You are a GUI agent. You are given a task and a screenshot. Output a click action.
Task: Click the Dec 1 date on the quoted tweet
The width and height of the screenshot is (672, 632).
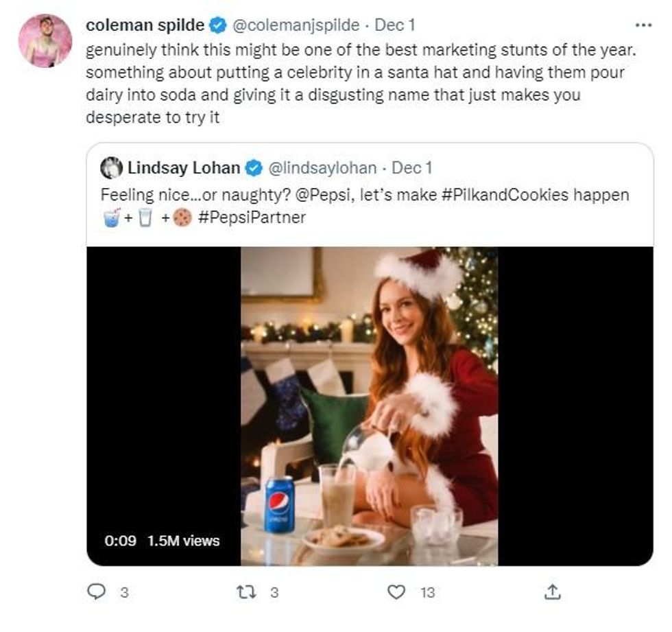point(411,168)
